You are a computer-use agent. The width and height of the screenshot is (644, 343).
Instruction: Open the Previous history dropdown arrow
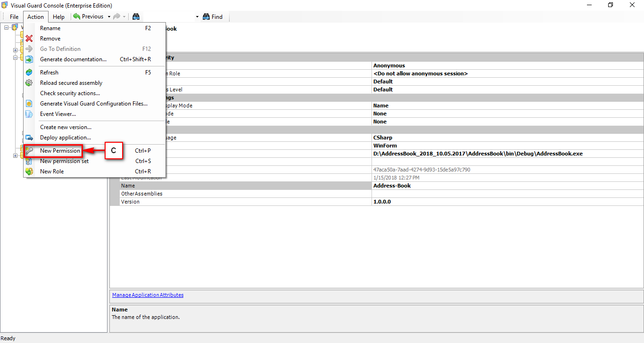108,16
